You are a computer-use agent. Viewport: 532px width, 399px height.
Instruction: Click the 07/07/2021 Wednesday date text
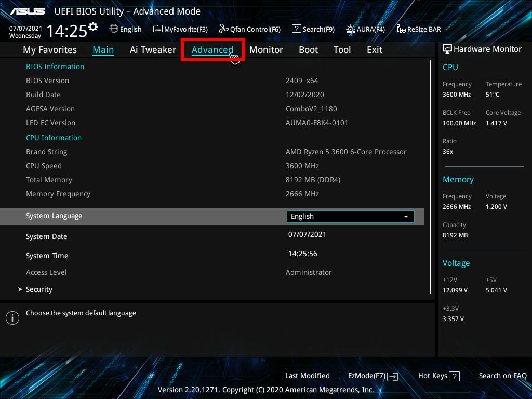[x=25, y=32]
